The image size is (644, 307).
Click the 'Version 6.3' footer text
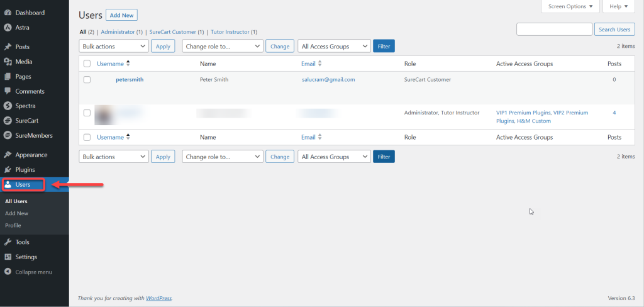[x=621, y=298]
